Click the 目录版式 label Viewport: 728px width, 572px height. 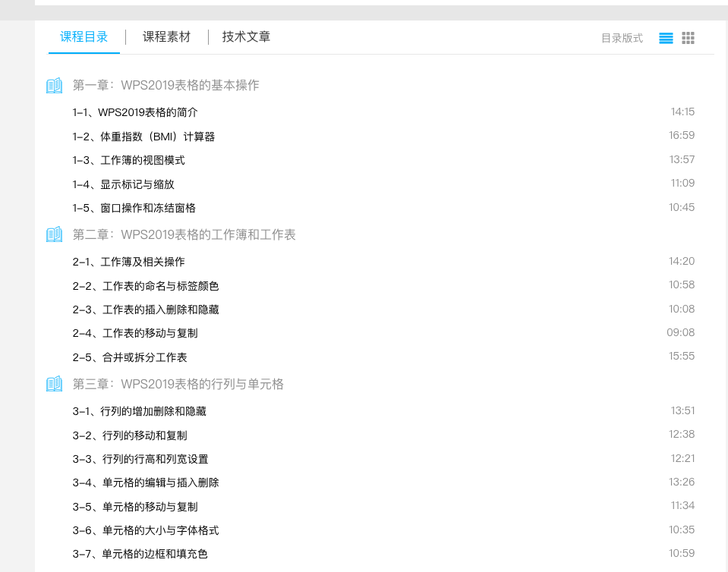[622, 38]
